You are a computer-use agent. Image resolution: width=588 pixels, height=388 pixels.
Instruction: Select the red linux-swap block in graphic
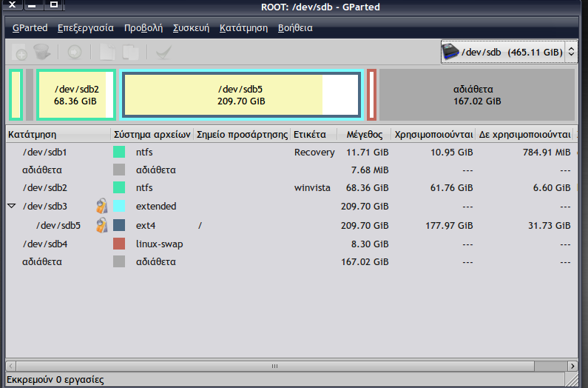[x=371, y=95]
